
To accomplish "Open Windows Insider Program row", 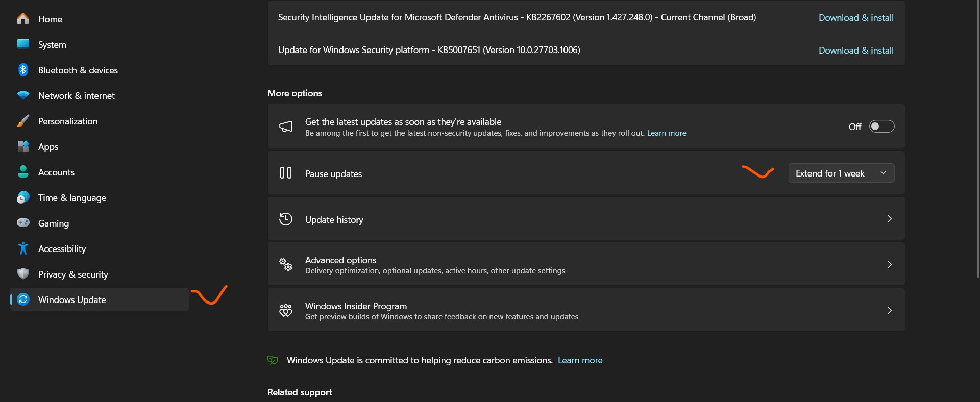I will tap(586, 310).
